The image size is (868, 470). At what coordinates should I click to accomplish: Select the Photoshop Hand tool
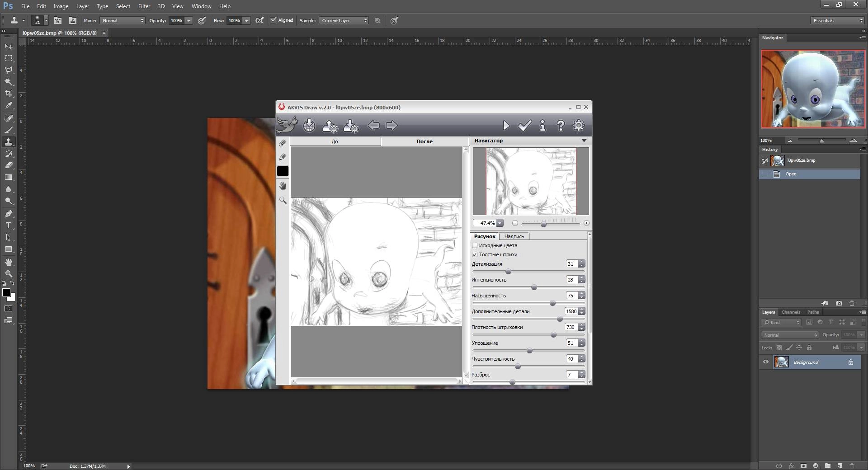tap(9, 262)
